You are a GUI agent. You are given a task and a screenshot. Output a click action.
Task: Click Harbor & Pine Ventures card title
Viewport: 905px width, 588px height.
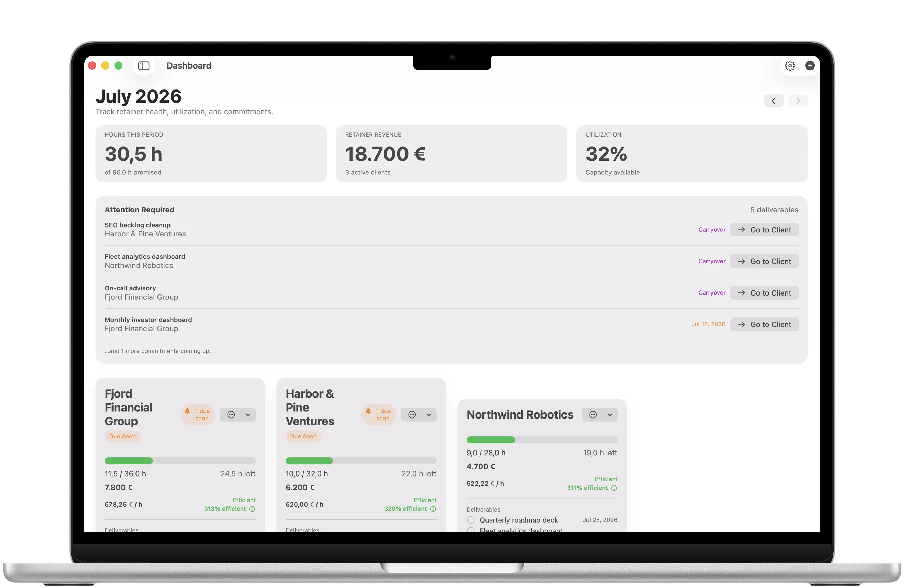pyautogui.click(x=310, y=407)
